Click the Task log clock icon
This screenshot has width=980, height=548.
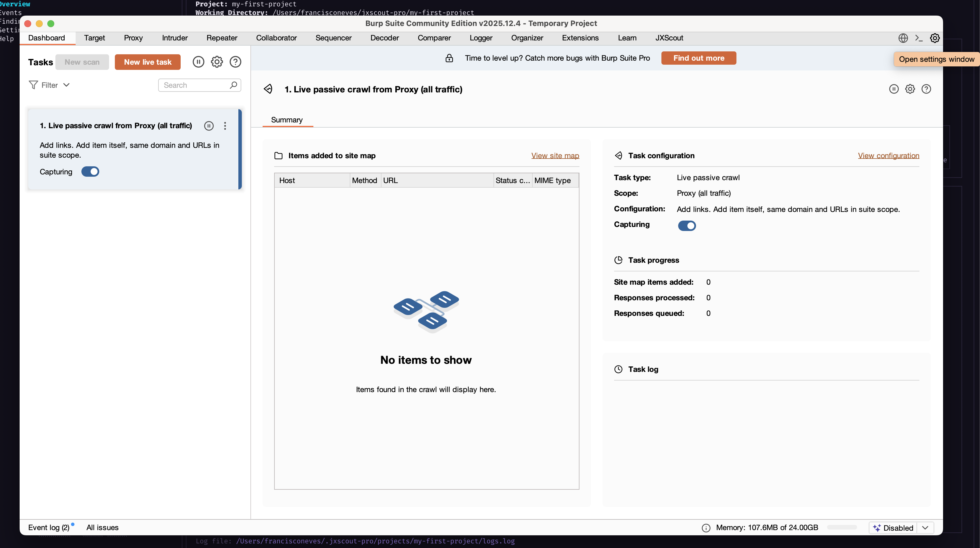pyautogui.click(x=619, y=369)
